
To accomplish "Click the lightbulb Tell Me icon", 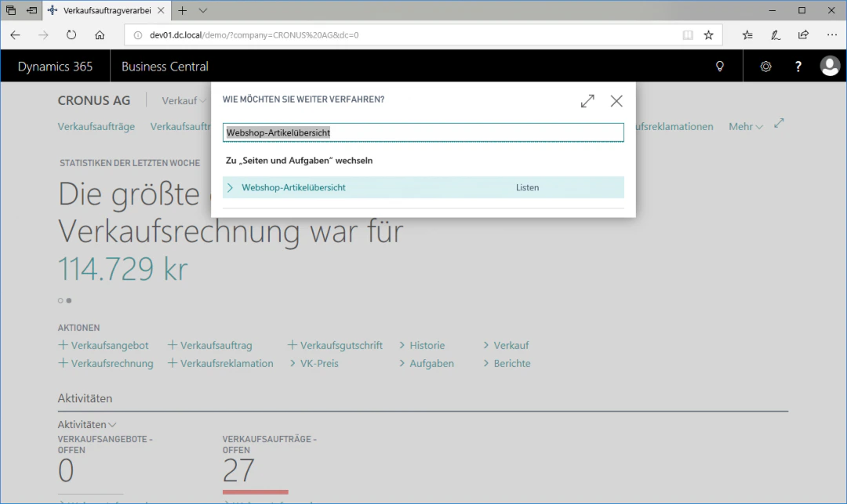I will (x=719, y=67).
